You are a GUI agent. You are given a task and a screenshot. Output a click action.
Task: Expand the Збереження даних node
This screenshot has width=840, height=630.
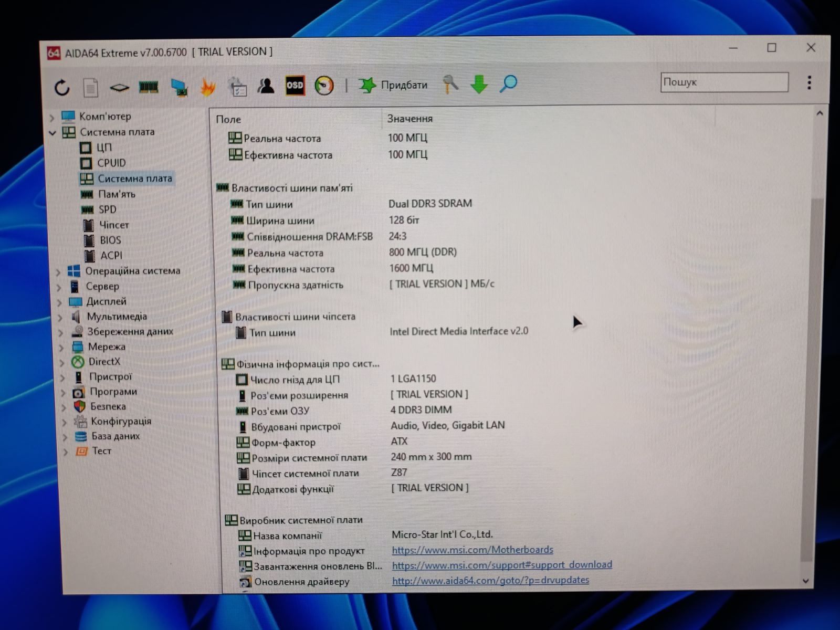60,333
